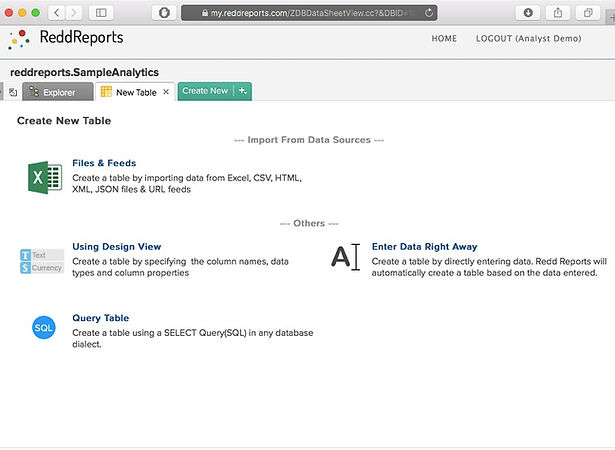Click the Enter Data text-cursor icon
Image resolution: width=615 pixels, height=450 pixels.
point(344,257)
